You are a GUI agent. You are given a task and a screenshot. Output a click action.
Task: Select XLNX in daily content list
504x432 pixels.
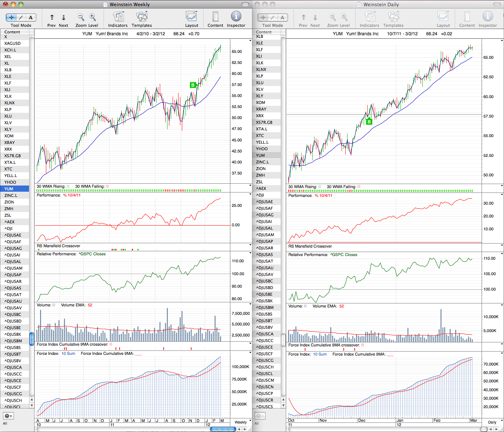[x=266, y=69]
